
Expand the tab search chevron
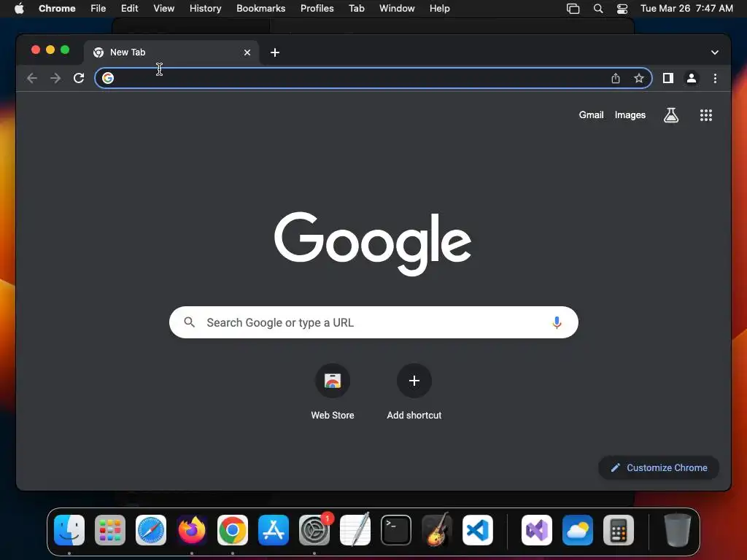(715, 52)
